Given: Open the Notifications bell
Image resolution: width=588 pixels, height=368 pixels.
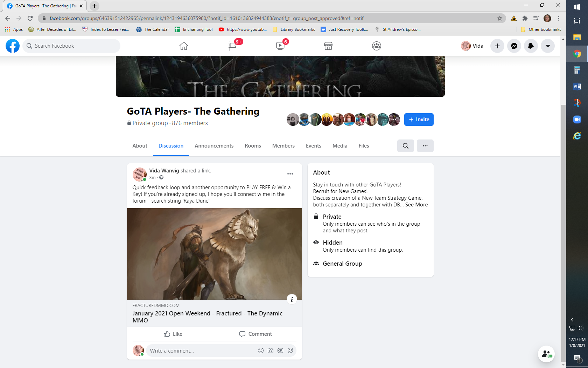Looking at the screenshot, I should tap(531, 46).
